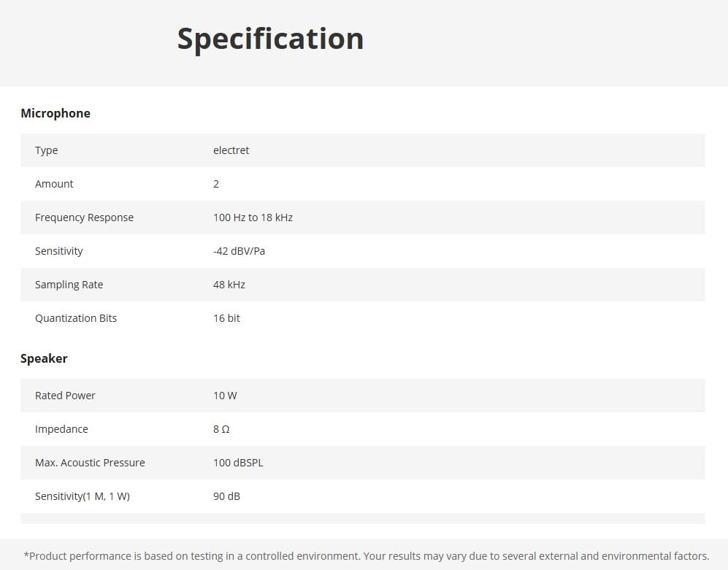Click the microphone Type row label
The image size is (728, 570).
coord(47,150)
